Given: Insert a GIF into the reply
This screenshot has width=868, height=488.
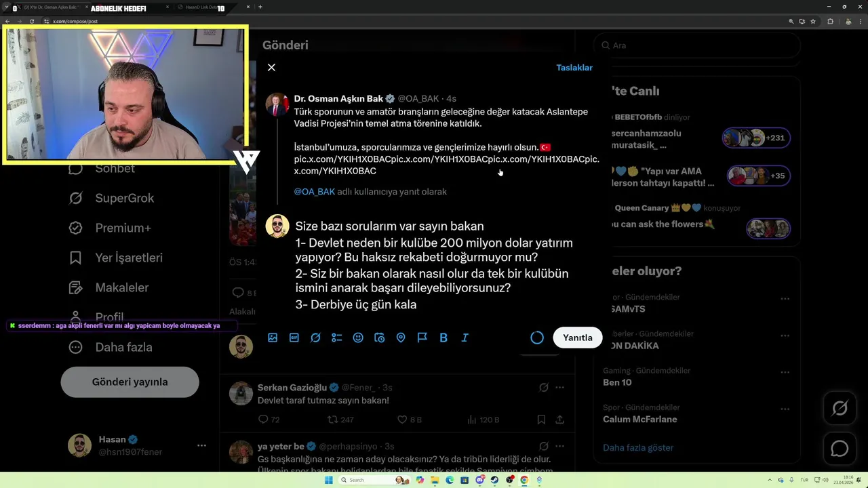Looking at the screenshot, I should click(x=294, y=338).
